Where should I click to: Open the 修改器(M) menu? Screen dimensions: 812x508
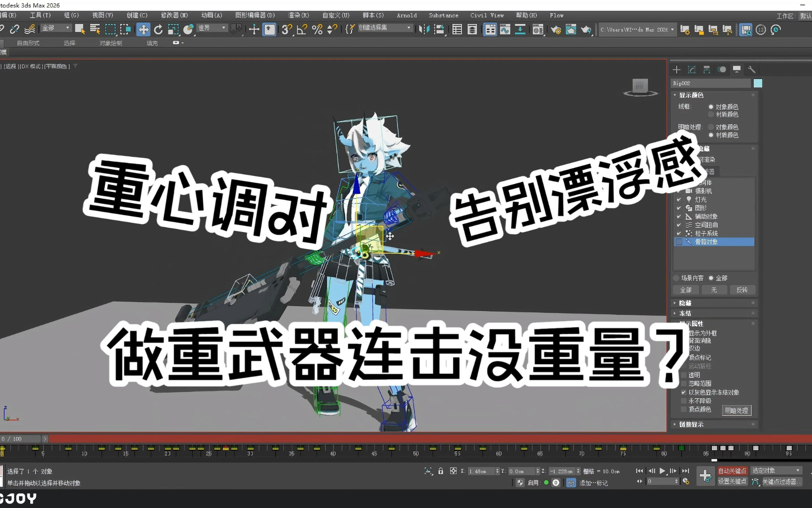click(174, 15)
